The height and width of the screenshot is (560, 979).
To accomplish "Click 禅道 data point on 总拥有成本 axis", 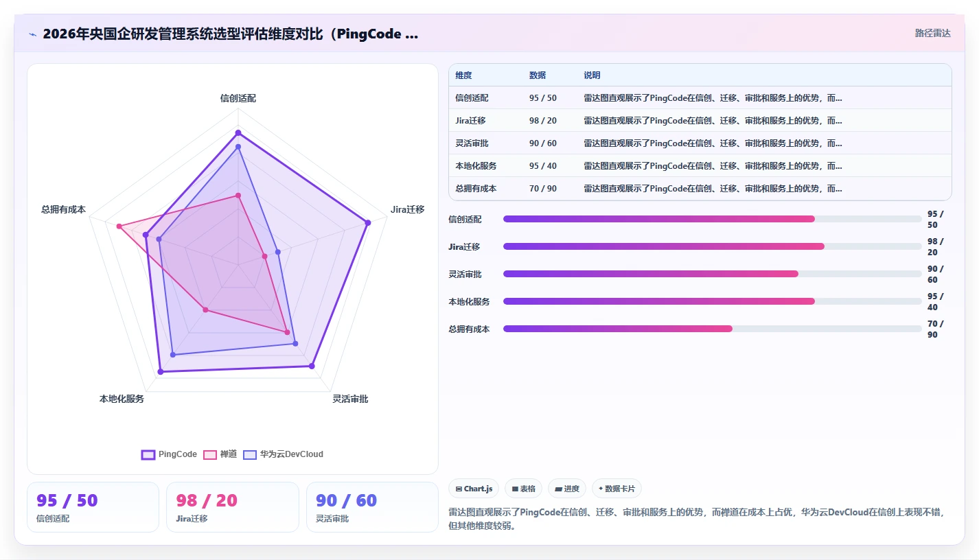I will pos(119,226).
